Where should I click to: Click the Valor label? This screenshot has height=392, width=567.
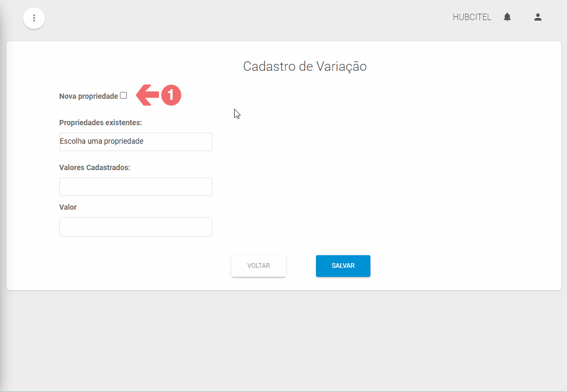(x=68, y=207)
